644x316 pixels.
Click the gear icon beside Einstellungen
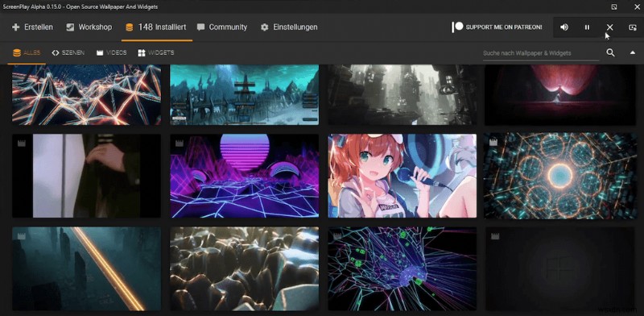pos(265,27)
